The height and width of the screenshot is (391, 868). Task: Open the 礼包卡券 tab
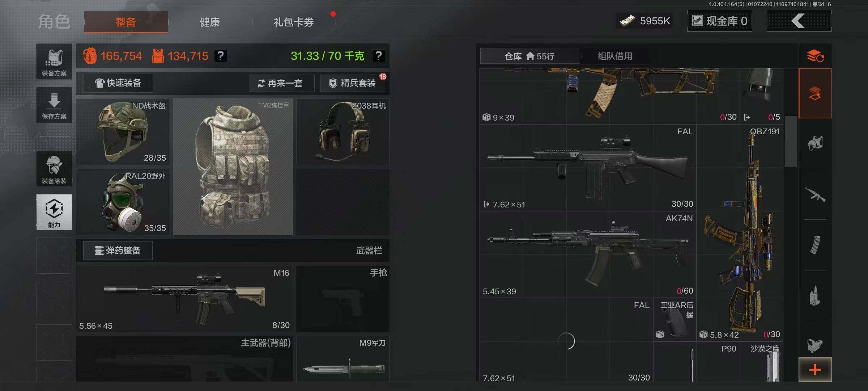point(293,22)
